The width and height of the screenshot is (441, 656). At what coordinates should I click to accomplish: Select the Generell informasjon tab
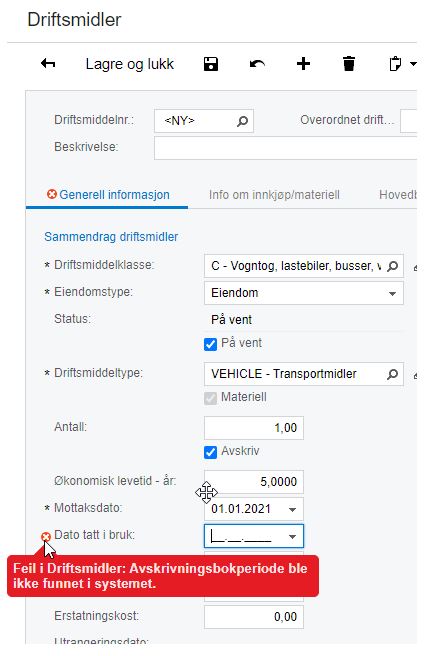(x=108, y=195)
